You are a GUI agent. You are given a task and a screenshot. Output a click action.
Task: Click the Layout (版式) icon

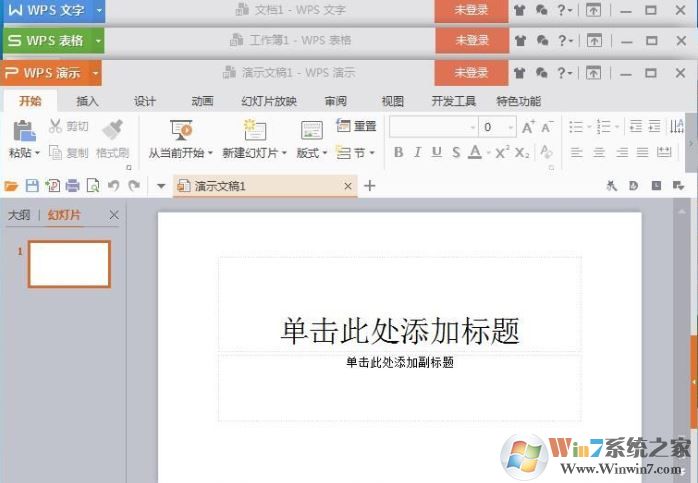312,130
